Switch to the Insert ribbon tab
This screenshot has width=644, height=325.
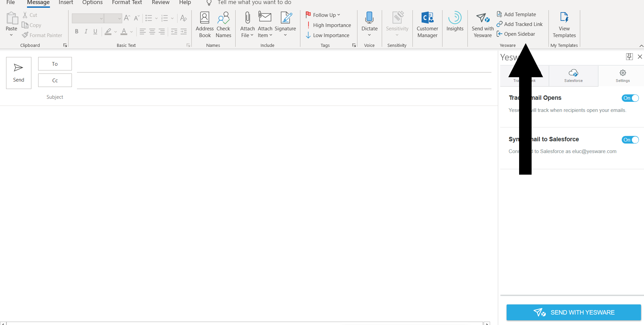66,2
